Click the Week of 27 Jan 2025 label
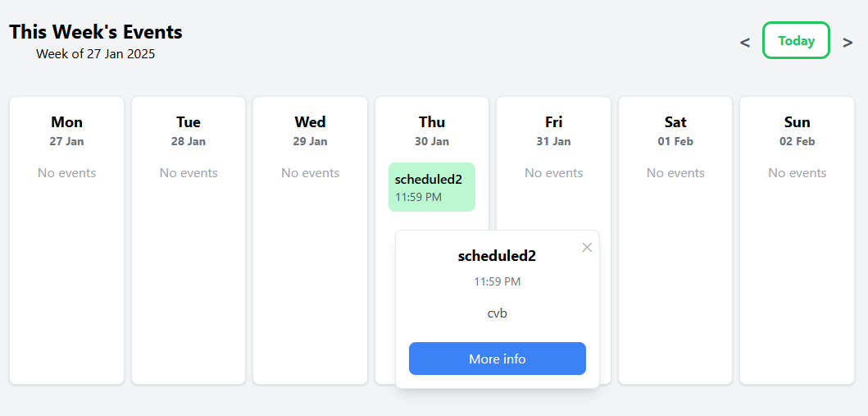Screen dimensions: 868x416 pyautogui.click(x=95, y=54)
